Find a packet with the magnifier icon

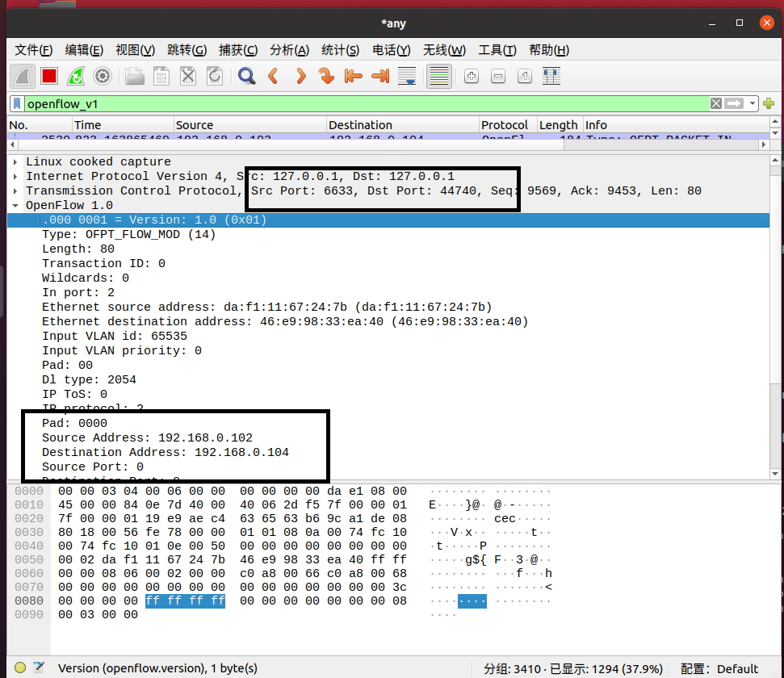tap(246, 77)
